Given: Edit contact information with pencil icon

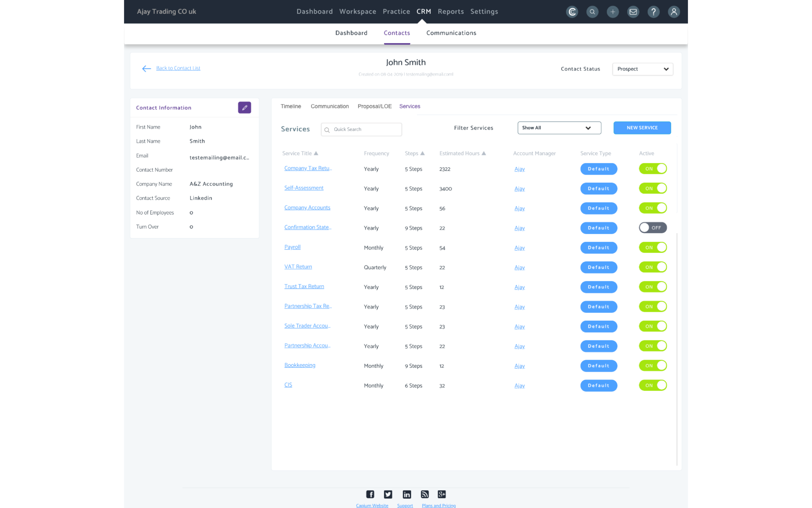Looking at the screenshot, I should coord(244,108).
